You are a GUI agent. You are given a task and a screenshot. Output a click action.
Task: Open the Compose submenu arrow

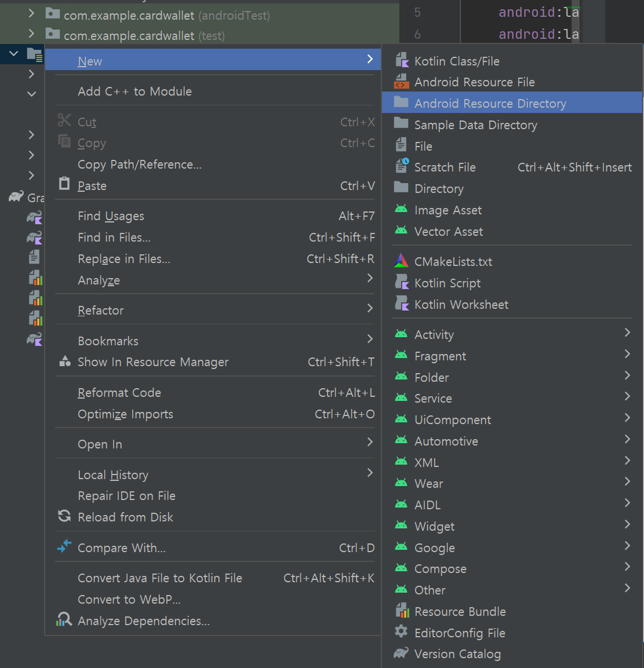[x=627, y=567]
